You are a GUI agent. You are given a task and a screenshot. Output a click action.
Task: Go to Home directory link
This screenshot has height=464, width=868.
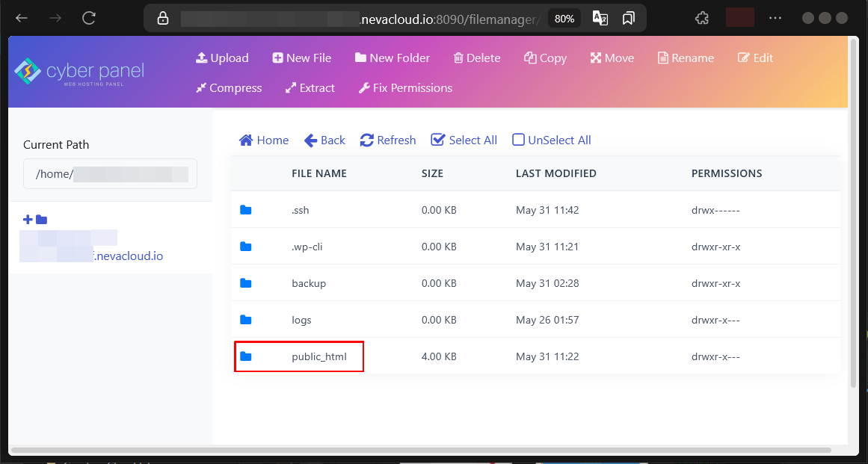pos(263,140)
